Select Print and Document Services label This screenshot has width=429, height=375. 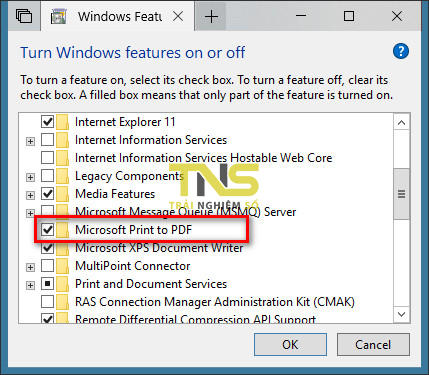click(x=151, y=284)
